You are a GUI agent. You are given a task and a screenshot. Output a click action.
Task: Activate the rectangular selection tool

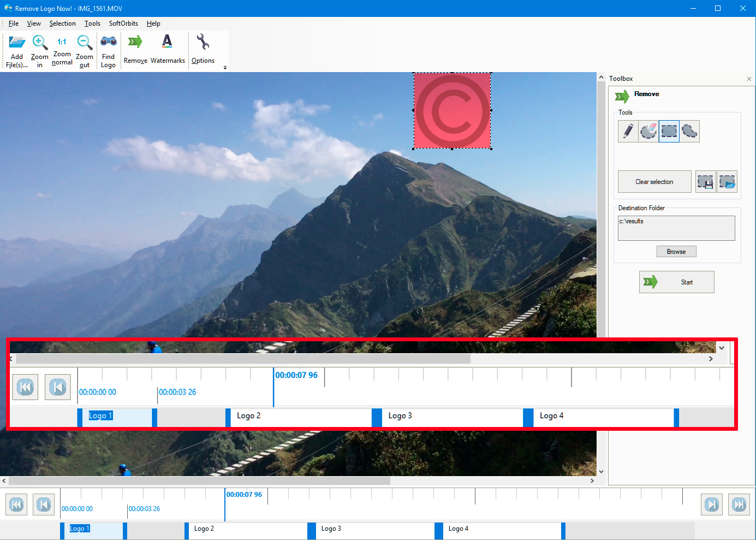[x=669, y=131]
